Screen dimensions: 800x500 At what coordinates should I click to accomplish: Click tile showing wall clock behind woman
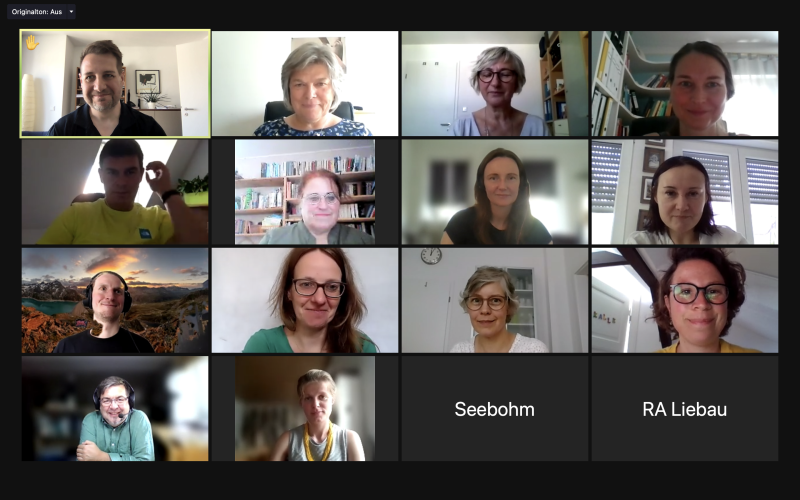tap(494, 301)
